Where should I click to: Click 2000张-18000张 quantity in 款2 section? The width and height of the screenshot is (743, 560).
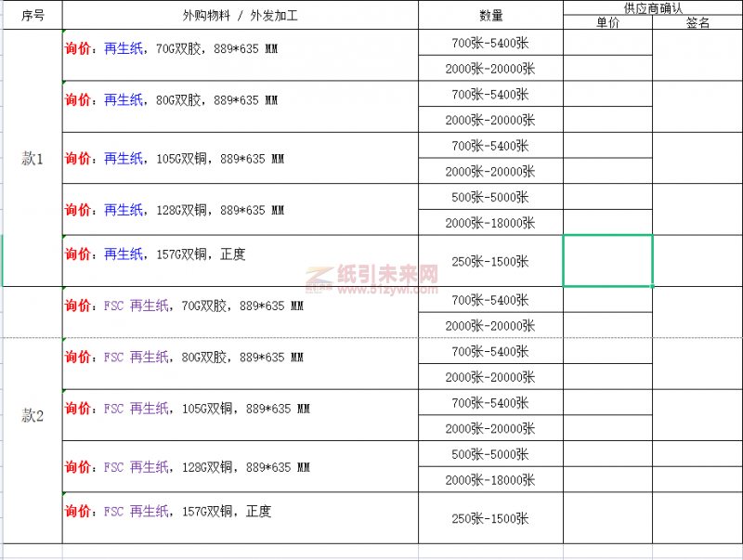(490, 479)
